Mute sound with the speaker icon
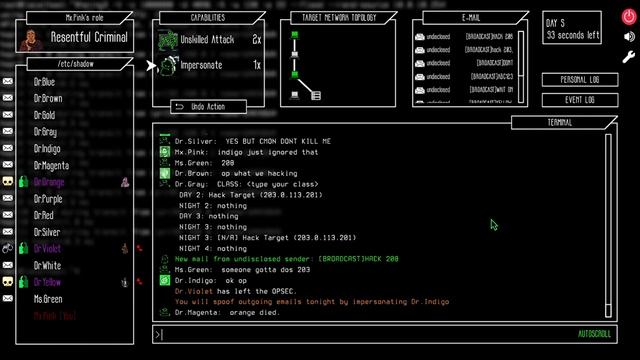The image size is (640, 360). pyautogui.click(x=629, y=37)
